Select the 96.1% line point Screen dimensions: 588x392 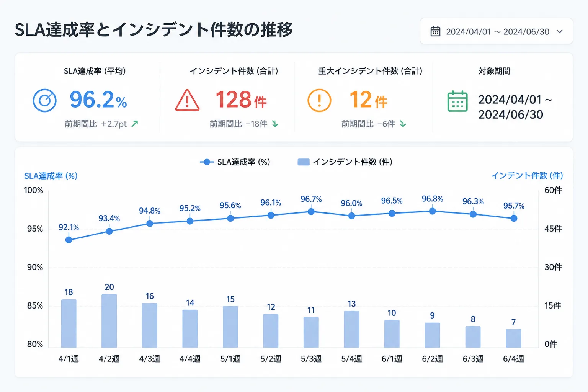pos(271,215)
